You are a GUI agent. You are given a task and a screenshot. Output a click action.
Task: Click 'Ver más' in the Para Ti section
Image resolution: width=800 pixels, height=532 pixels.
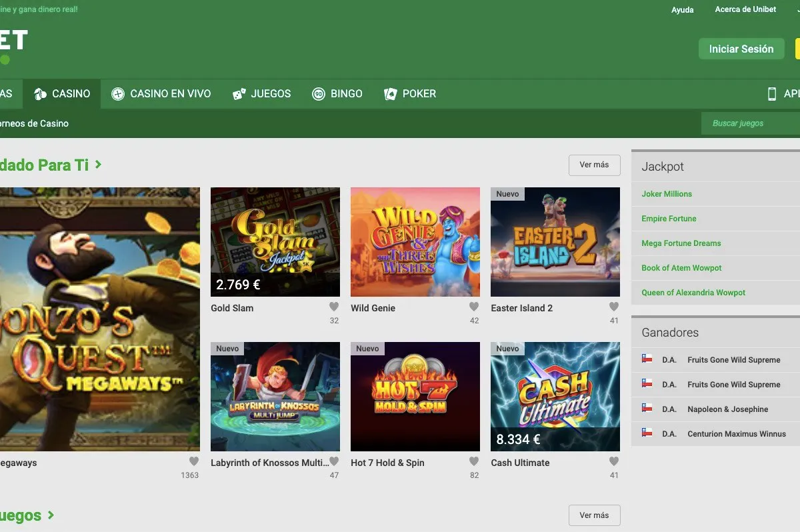tap(594, 165)
